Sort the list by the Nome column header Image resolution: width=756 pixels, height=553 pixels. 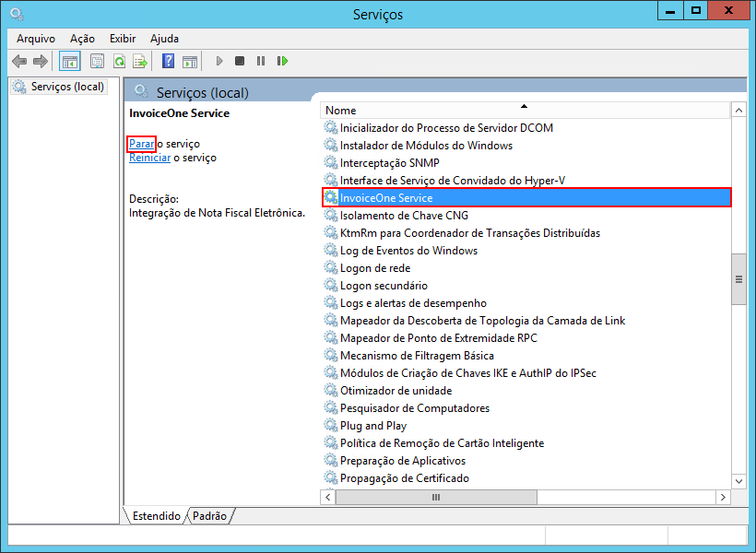tap(525, 111)
